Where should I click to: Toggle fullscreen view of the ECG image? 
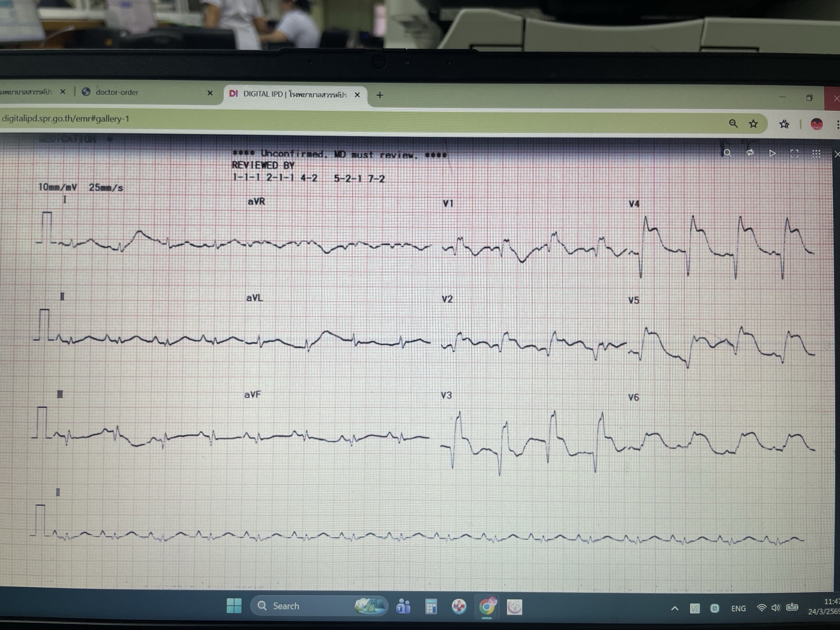click(794, 154)
